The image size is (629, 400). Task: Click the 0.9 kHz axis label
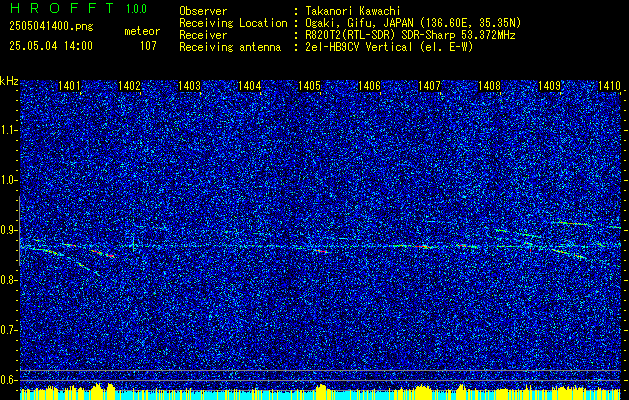click(8, 230)
